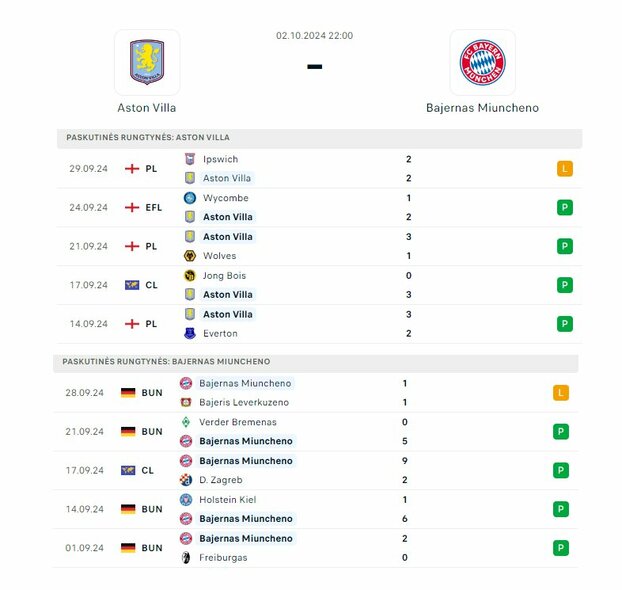Click the Wycombe team badge

(190, 198)
